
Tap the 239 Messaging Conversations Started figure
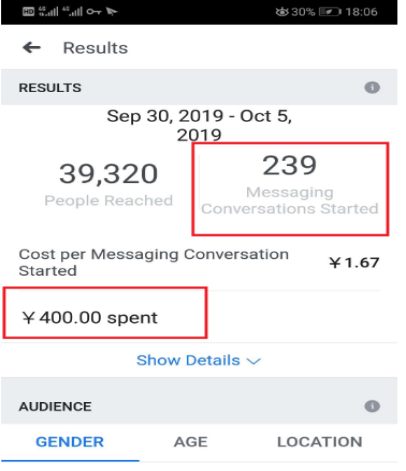click(x=290, y=185)
